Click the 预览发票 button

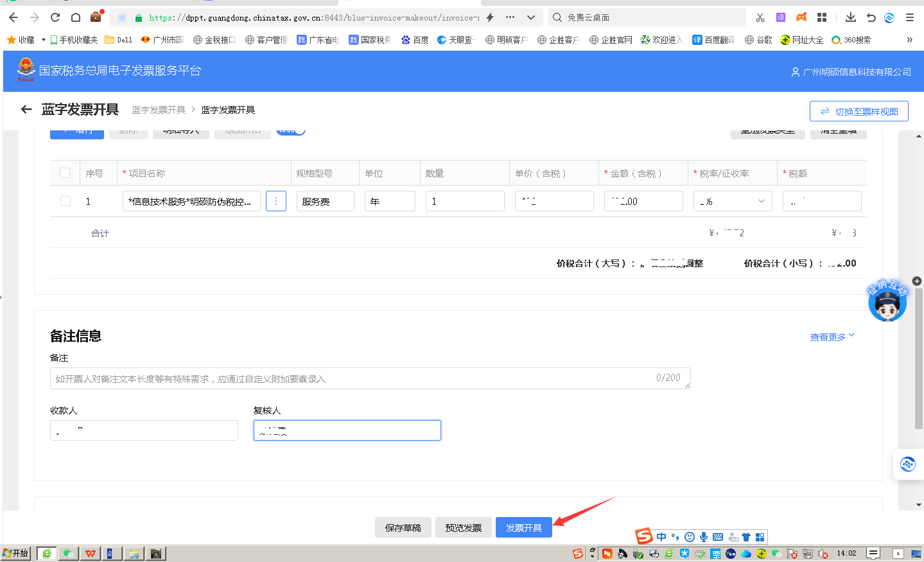[463, 527]
